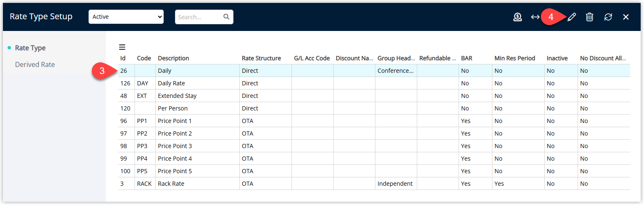This screenshot has height=205, width=644.
Task: Click the pencil edit icon
Action: click(x=572, y=17)
